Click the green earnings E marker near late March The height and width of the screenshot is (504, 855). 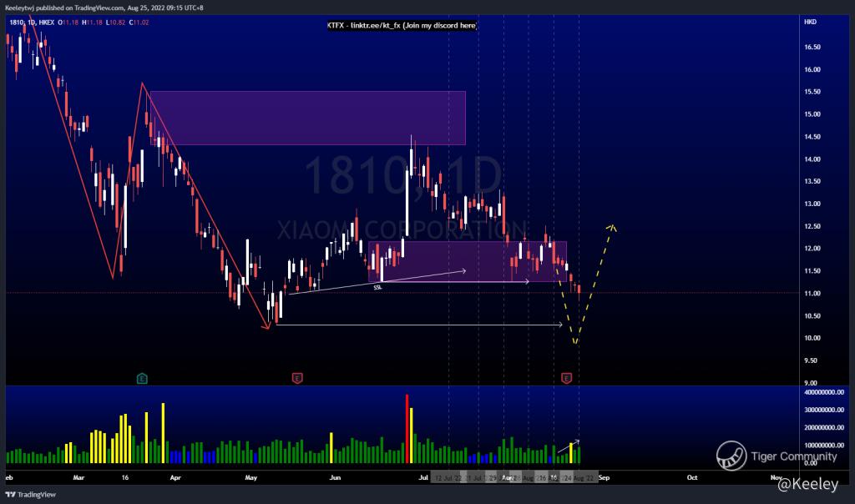(x=142, y=378)
